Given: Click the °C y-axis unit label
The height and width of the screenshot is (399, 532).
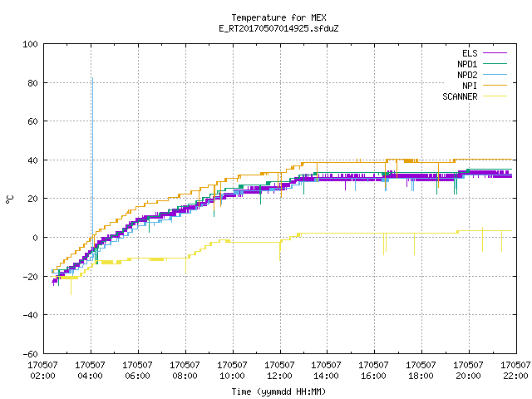Looking at the screenshot, I should tap(10, 199).
